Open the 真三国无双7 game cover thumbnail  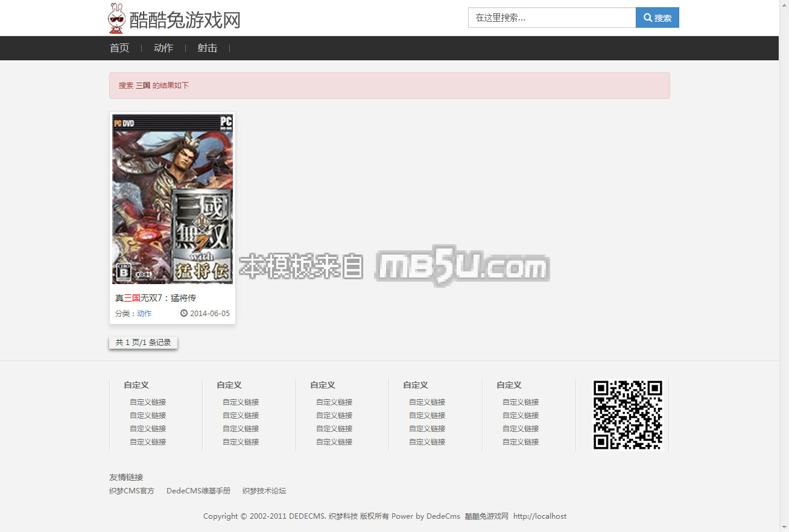pos(173,199)
